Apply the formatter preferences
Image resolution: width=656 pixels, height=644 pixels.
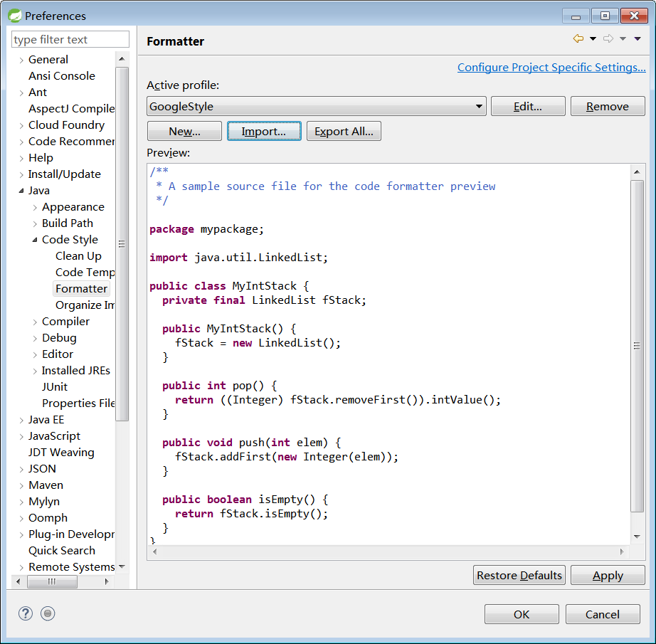point(608,576)
